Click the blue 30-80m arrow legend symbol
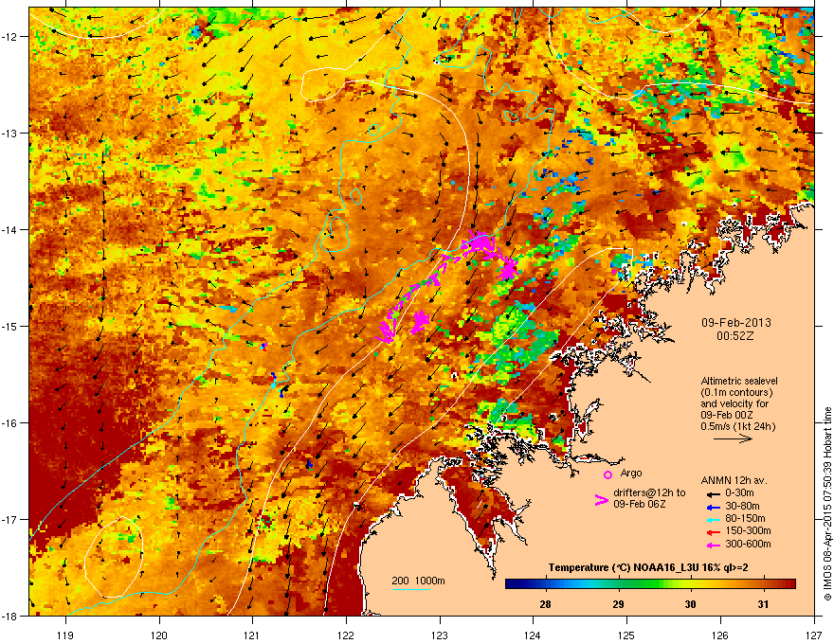 coord(713,507)
